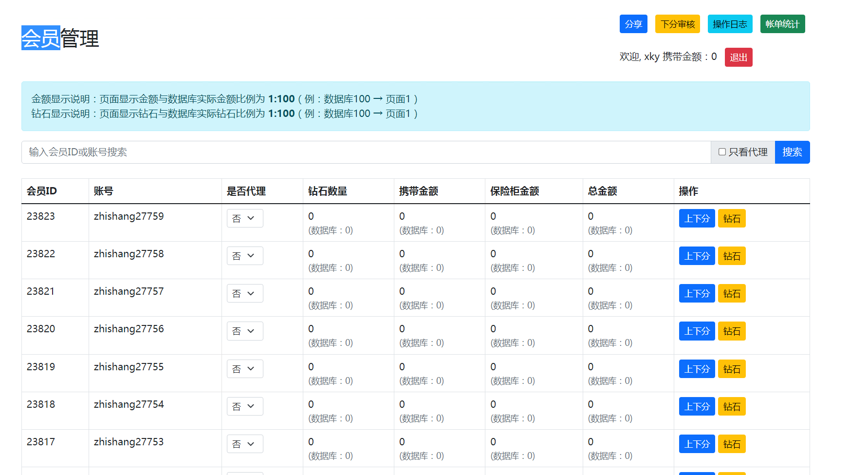Expand the agent dropdown for member 23823

click(x=245, y=218)
